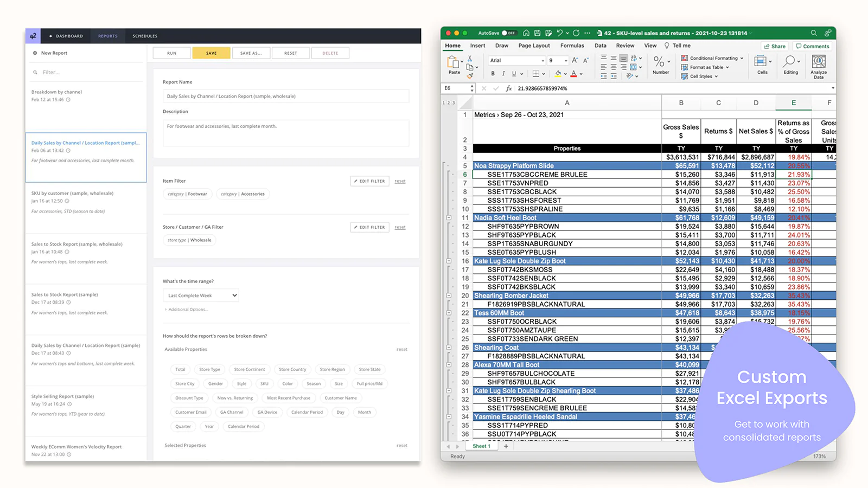This screenshot has width=868, height=488.
Task: Open the Excel search magnifier icon
Action: coord(814,33)
